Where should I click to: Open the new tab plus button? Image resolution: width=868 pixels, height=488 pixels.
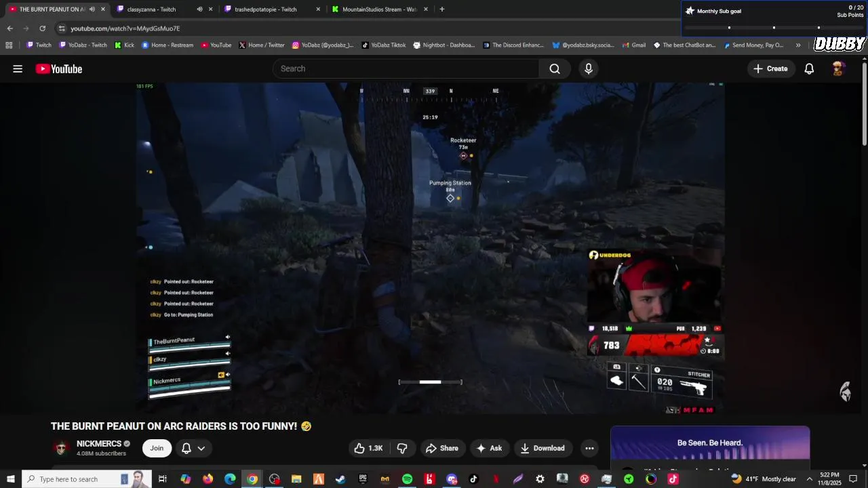[x=442, y=9]
